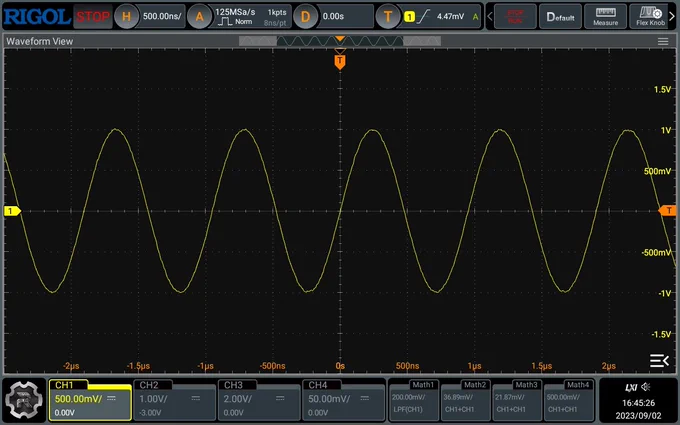The image size is (680, 425).
Task: Open the Waveform View hamburger menu
Action: point(663,41)
